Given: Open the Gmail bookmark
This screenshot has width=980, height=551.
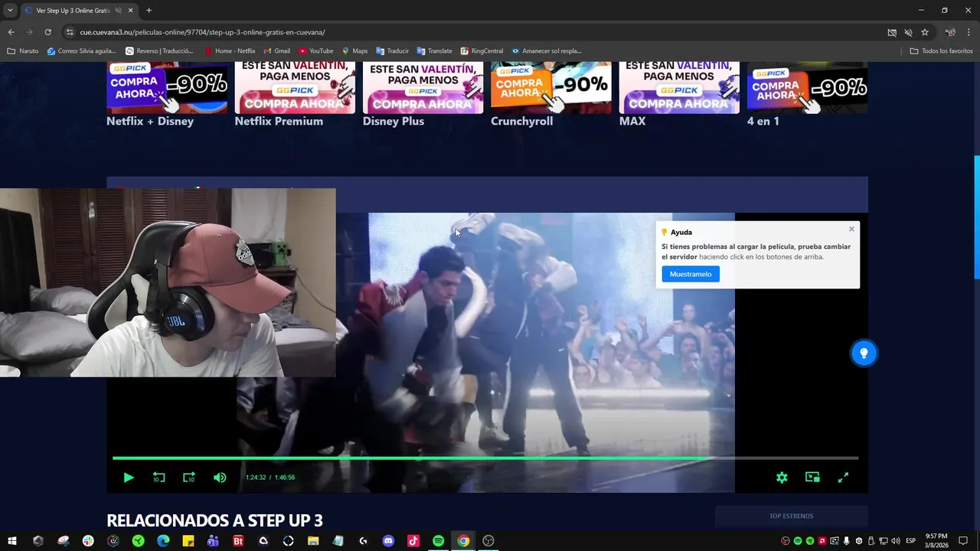Looking at the screenshot, I should pyautogui.click(x=276, y=51).
